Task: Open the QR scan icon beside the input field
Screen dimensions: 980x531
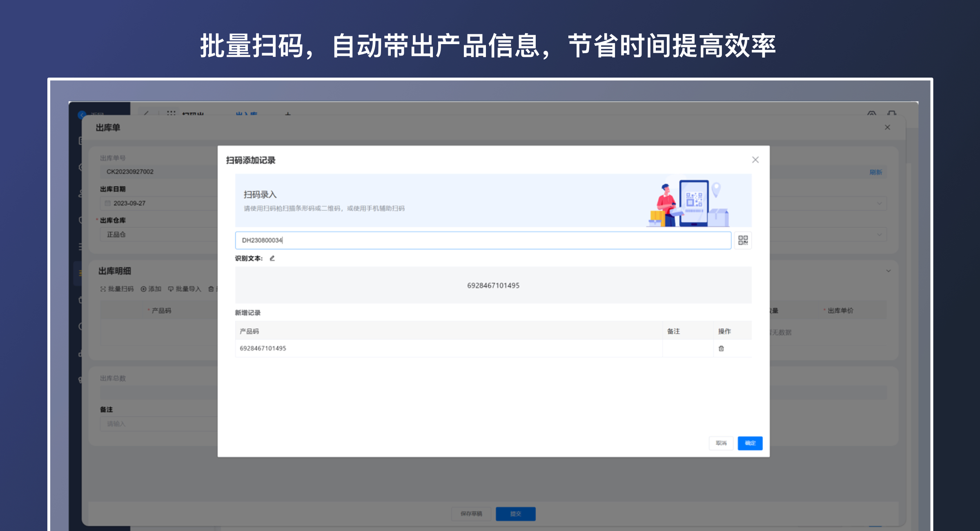Action: (743, 240)
